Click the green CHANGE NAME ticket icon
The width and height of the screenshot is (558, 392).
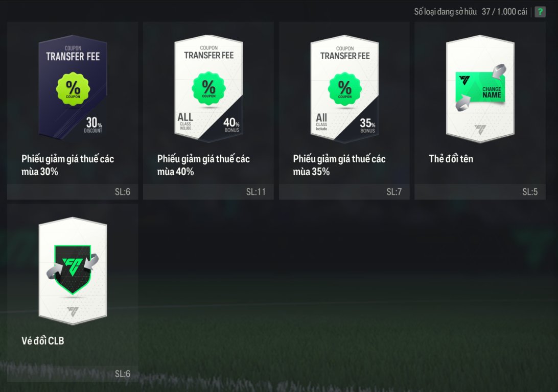click(x=481, y=87)
